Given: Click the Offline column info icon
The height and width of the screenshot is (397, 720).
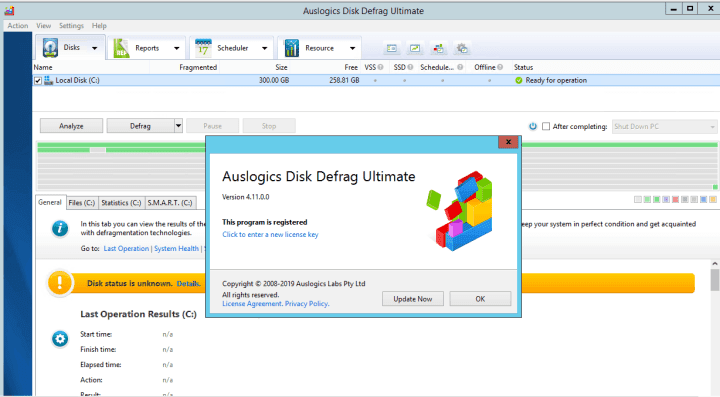Looking at the screenshot, I should (x=500, y=67).
